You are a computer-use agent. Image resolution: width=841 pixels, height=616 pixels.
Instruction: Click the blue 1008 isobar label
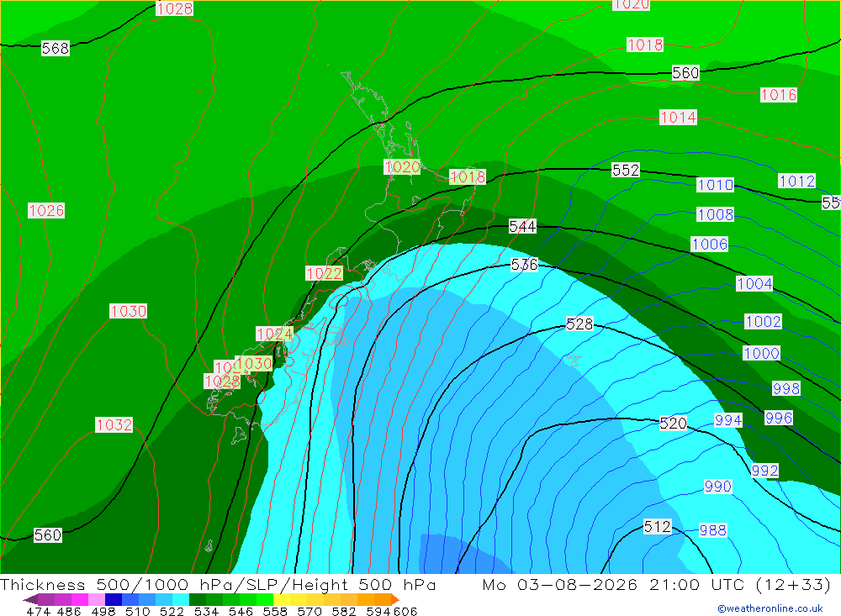tap(716, 215)
